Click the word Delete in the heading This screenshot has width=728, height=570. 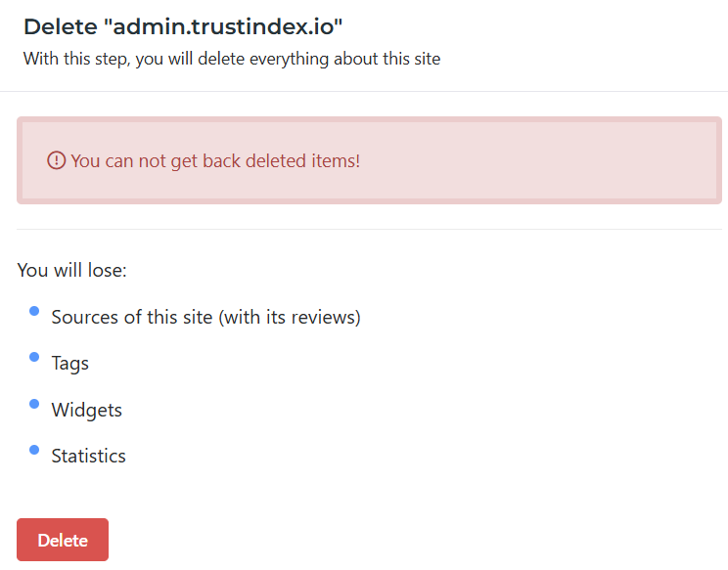(60, 26)
